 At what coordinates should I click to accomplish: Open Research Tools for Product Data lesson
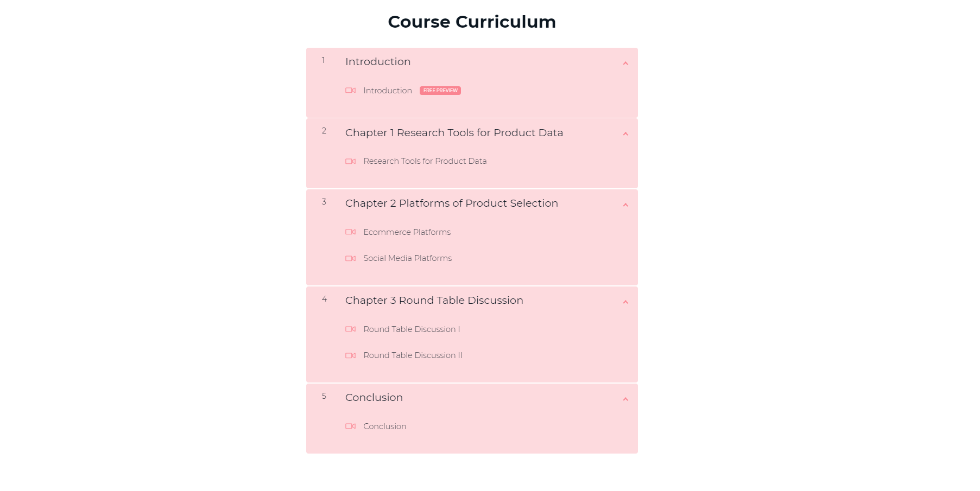[x=425, y=161]
